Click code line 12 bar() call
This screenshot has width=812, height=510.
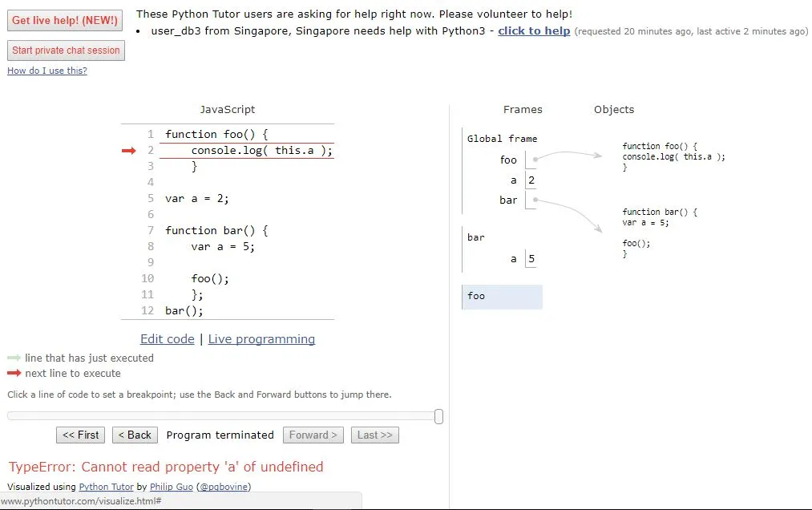tap(184, 310)
